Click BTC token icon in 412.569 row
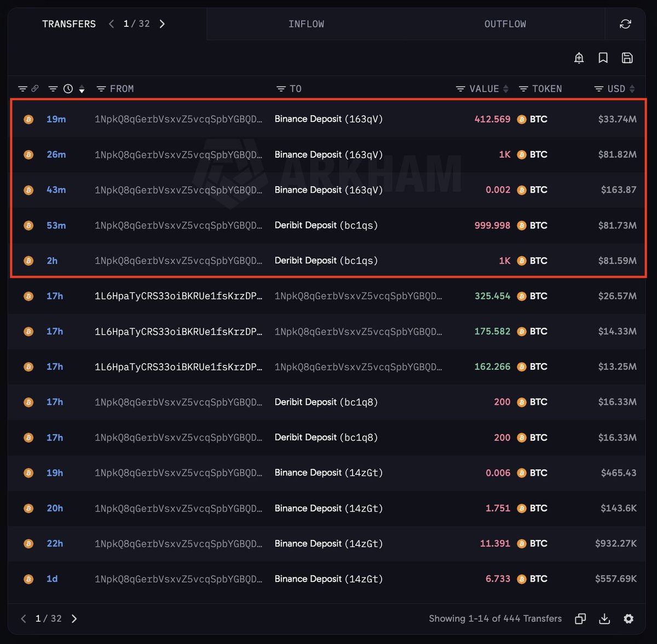This screenshot has width=657, height=644. (x=522, y=119)
